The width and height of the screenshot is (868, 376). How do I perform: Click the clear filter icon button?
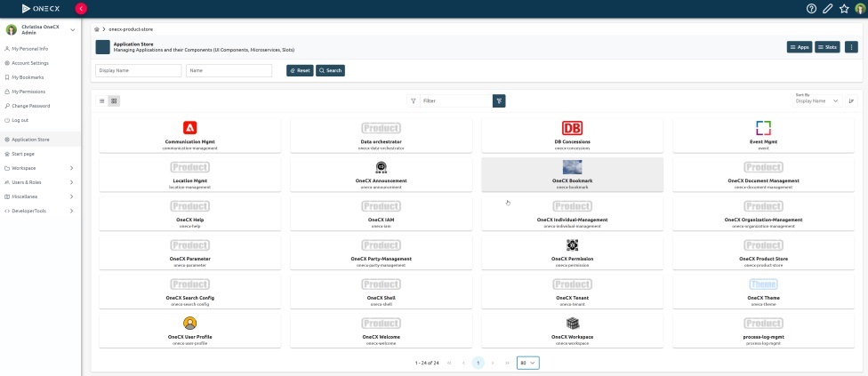(499, 101)
